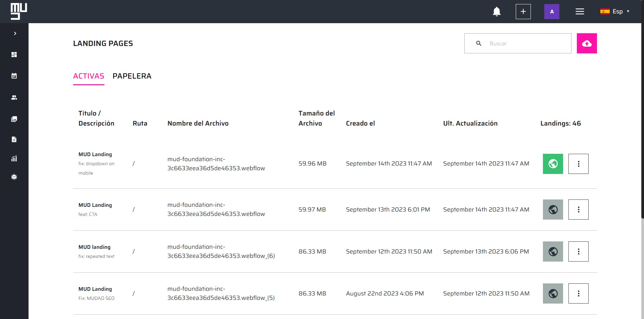The height and width of the screenshot is (319, 644).
Task: Click the Buscar search field
Action: 518,43
